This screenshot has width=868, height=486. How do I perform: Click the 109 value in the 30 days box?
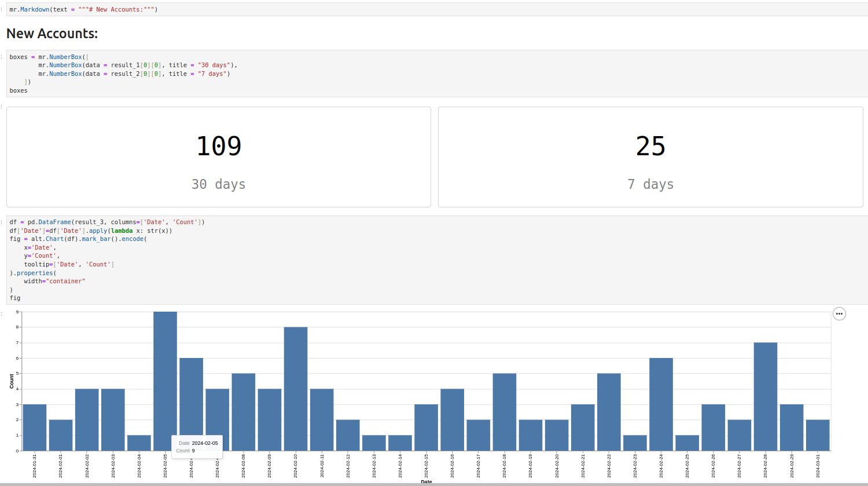click(x=219, y=146)
